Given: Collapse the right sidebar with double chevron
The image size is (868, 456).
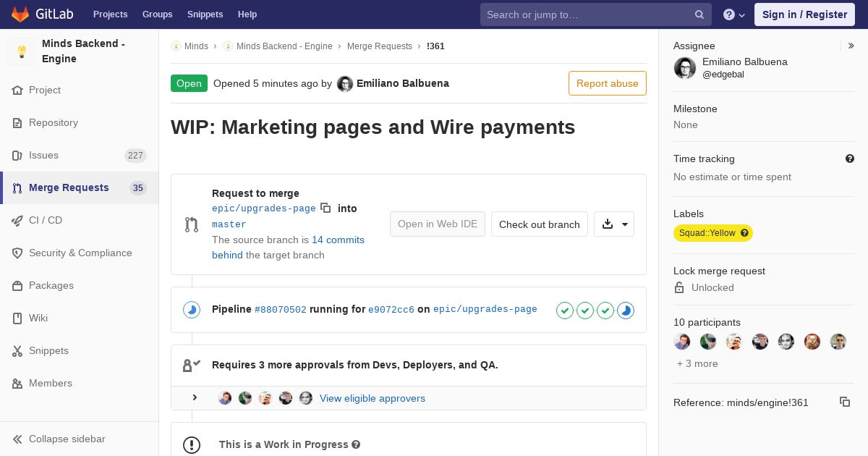Looking at the screenshot, I should tap(851, 46).
